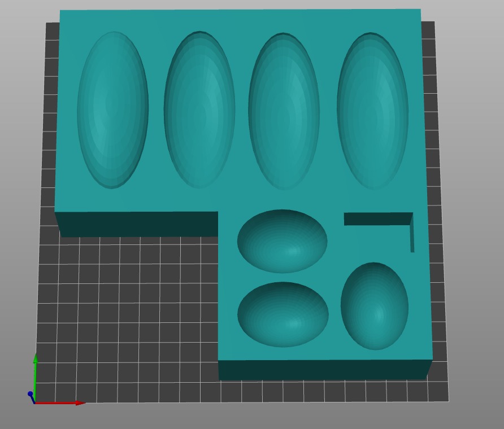504x429 pixels.
Task: Click the upper horizontal oval cavity
Action: pos(282,241)
